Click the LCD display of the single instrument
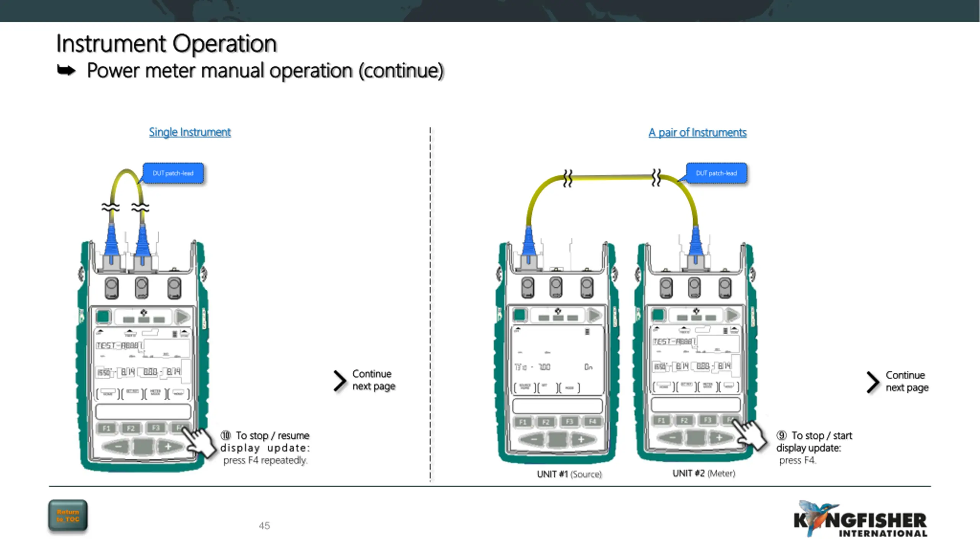This screenshot has width=980, height=551. click(143, 365)
